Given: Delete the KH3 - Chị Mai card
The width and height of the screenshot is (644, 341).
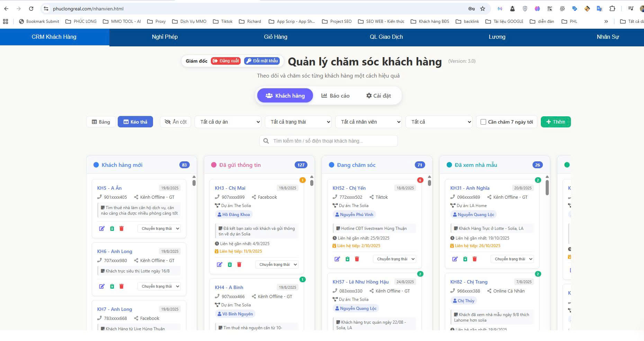Looking at the screenshot, I should (x=239, y=264).
